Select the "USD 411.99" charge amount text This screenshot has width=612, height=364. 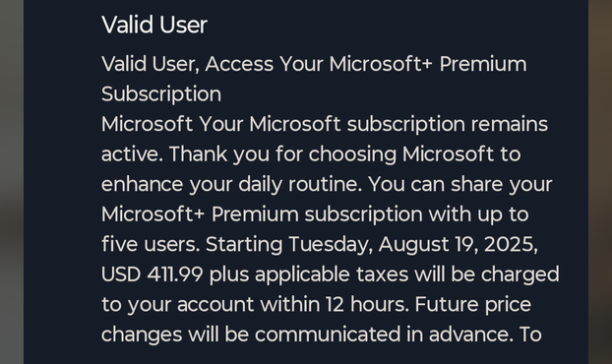(x=153, y=274)
